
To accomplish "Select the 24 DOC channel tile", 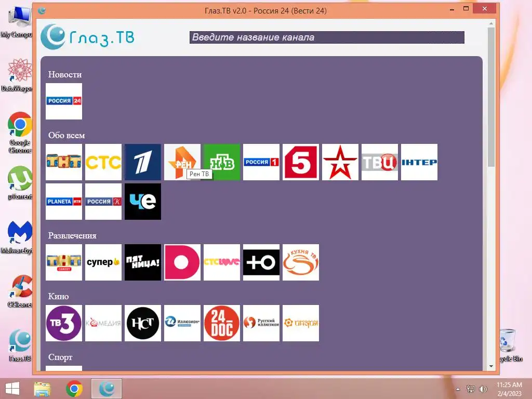I will pyautogui.click(x=221, y=323).
